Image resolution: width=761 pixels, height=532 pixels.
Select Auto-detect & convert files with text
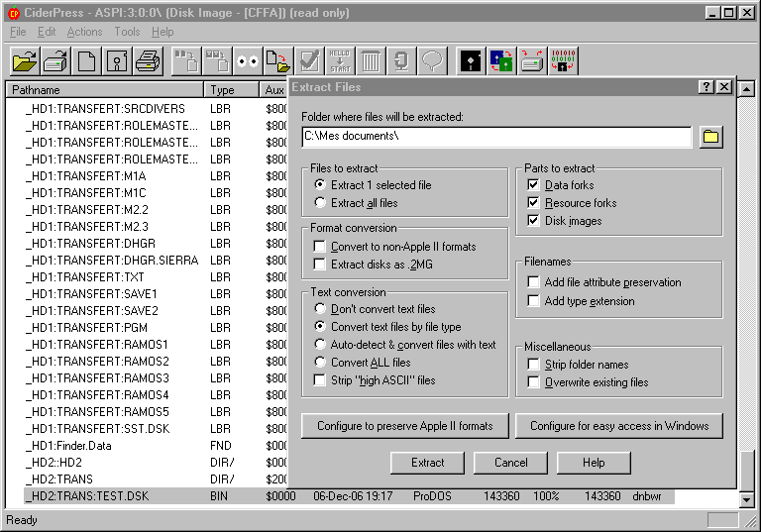click(405, 345)
